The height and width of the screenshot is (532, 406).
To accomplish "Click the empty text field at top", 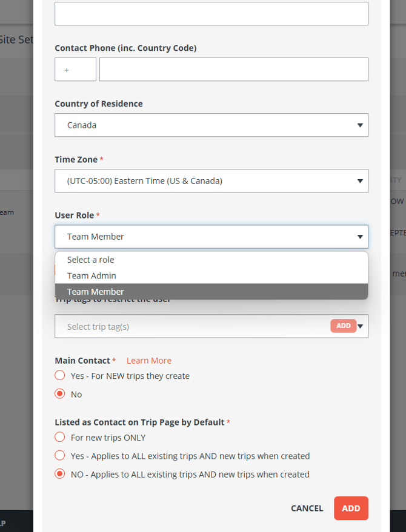I will pyautogui.click(x=211, y=13).
